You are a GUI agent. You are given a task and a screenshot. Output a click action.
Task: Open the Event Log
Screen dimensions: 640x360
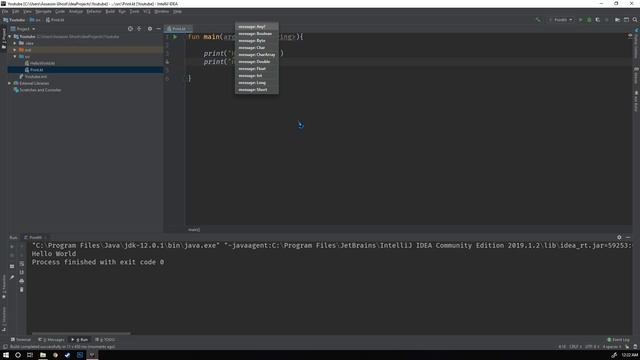[x=618, y=340]
